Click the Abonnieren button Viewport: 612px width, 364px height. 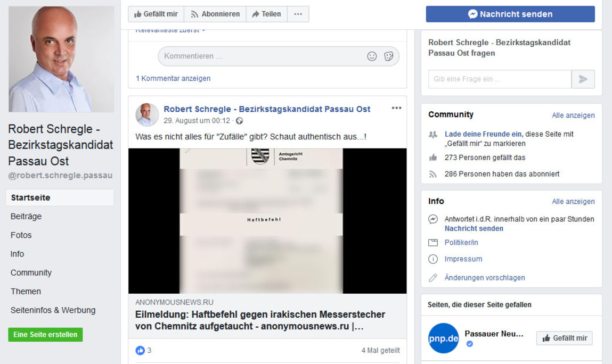215,14
